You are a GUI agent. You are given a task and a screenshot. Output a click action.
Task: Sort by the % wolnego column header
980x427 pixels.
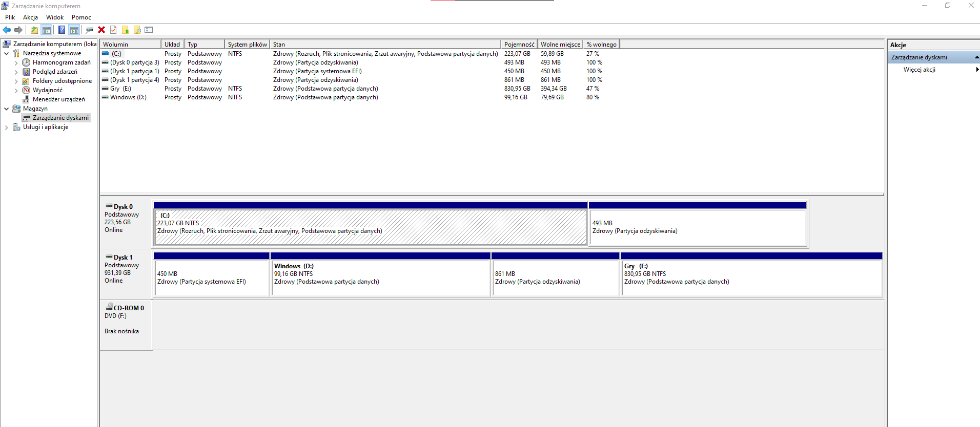pos(601,45)
